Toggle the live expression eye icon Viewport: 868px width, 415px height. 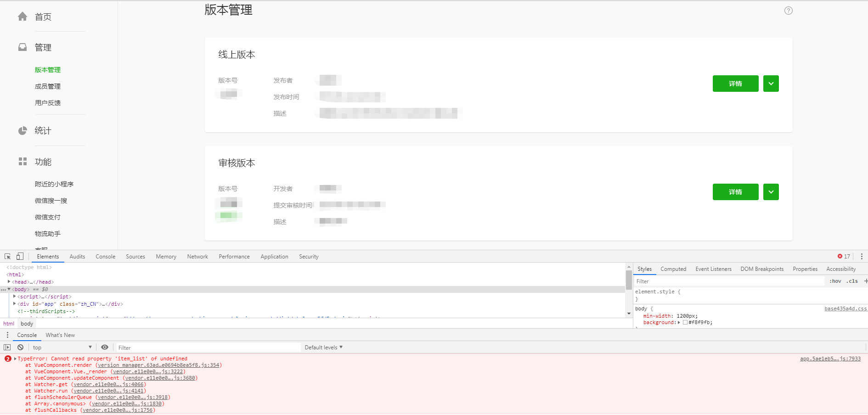pos(105,348)
